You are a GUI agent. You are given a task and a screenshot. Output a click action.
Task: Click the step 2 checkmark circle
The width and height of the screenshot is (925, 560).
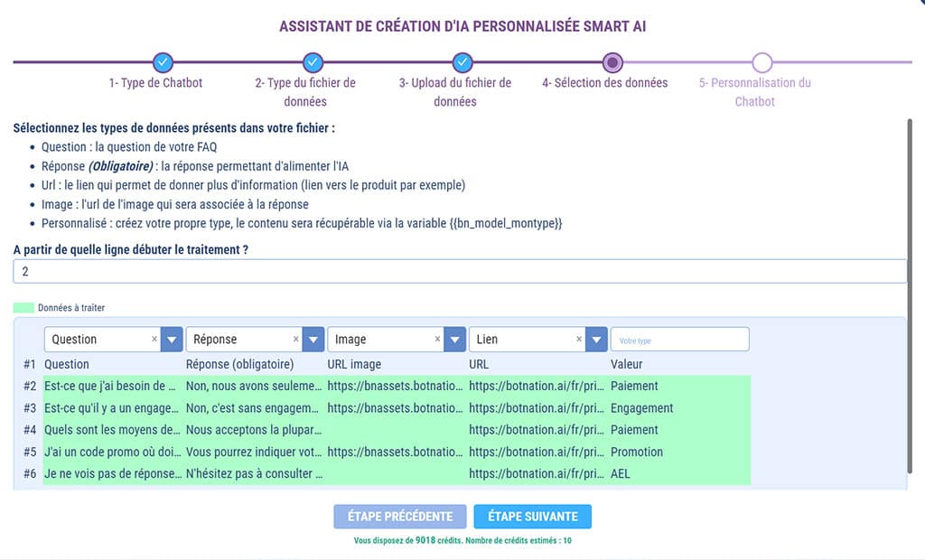point(313,62)
